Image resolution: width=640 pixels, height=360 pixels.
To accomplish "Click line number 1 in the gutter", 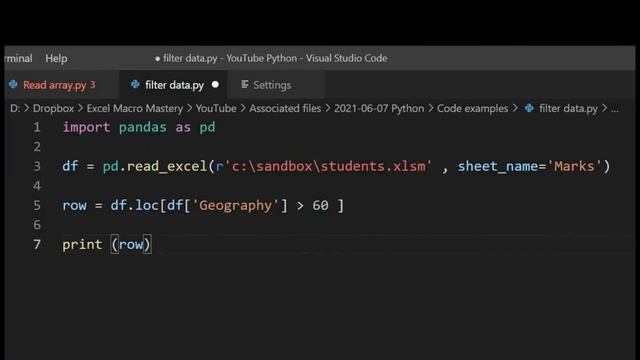I will (37, 127).
